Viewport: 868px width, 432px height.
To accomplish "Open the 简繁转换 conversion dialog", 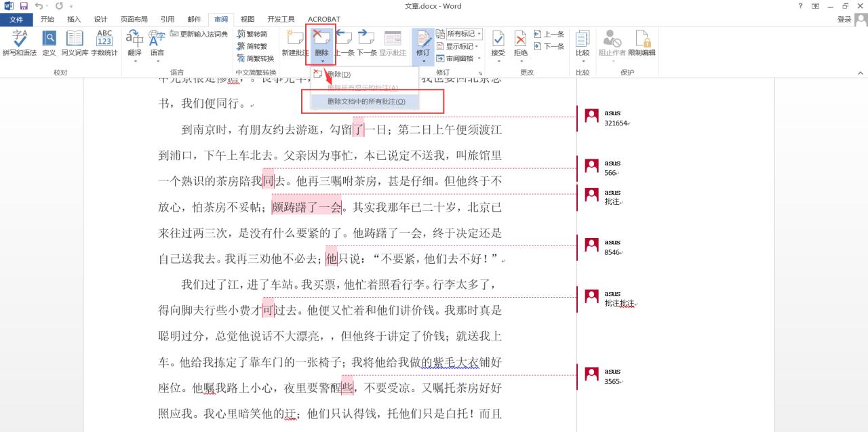I will [255, 58].
